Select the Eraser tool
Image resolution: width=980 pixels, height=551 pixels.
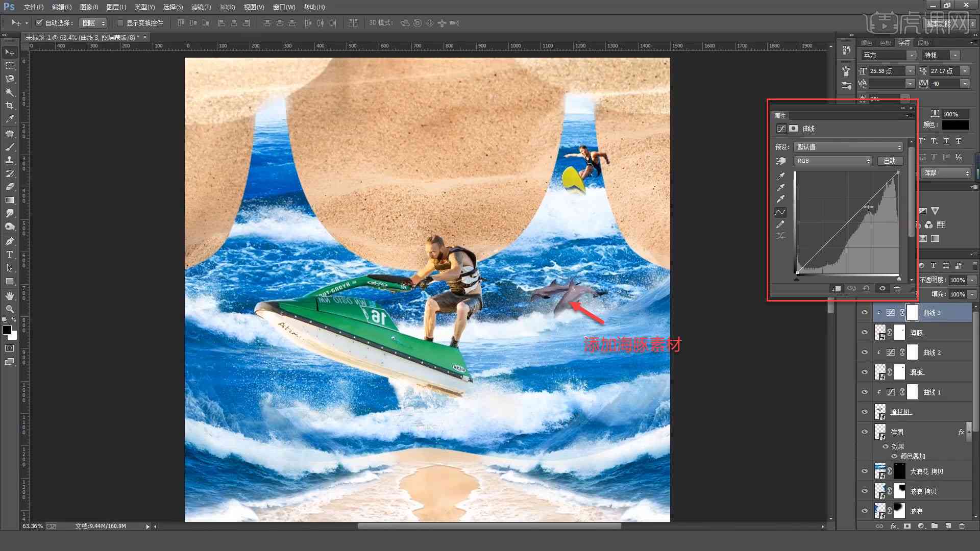pos(10,187)
